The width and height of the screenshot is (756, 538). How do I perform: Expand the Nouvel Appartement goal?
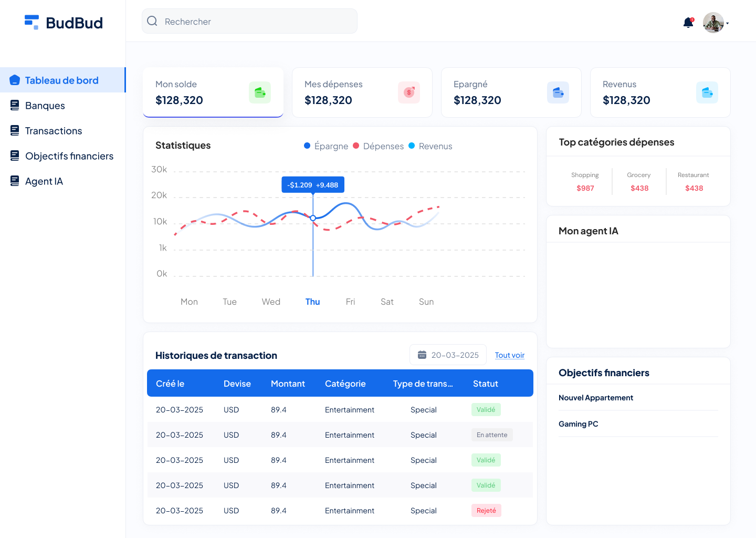(x=596, y=398)
